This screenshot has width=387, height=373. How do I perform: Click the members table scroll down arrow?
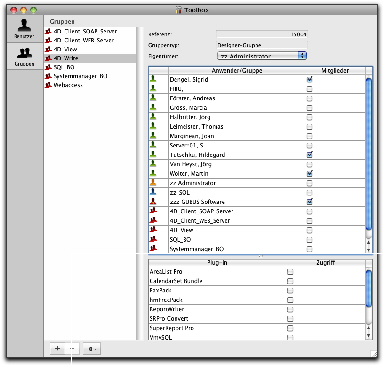pyautogui.click(x=369, y=250)
